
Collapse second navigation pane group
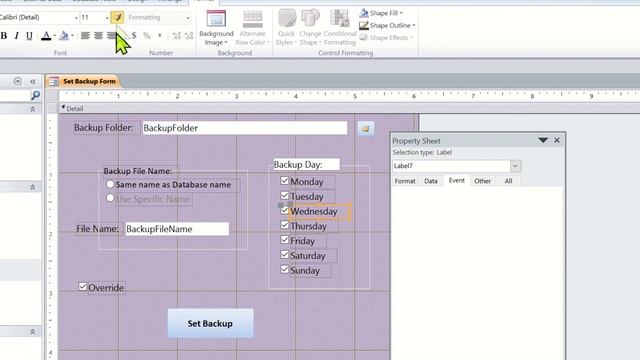(x=33, y=187)
